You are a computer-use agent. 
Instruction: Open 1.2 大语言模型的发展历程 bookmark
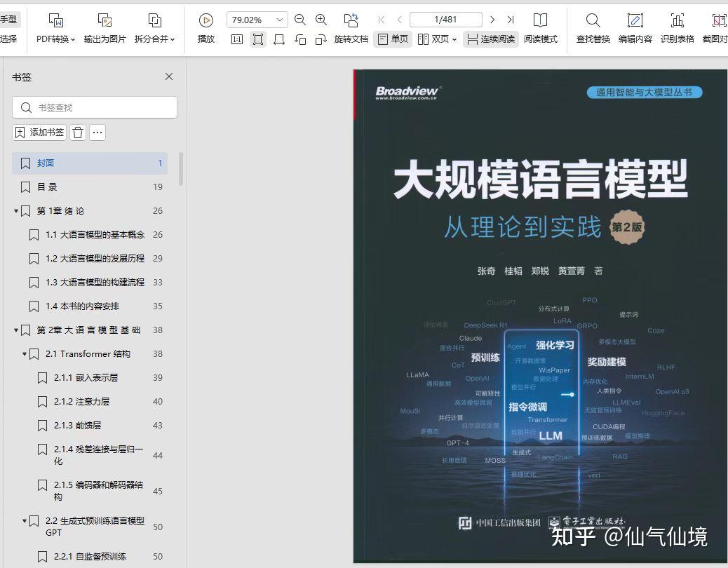coord(90,259)
